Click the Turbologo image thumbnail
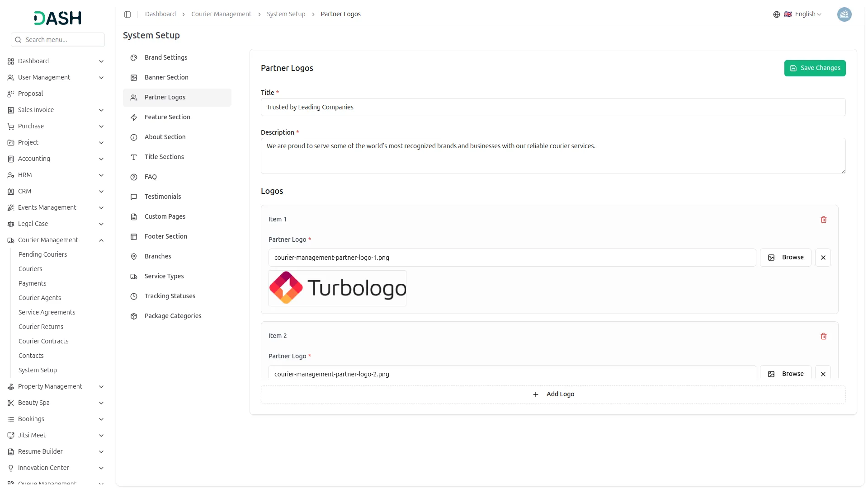Screen dimensions: 868x488 coord(337,288)
